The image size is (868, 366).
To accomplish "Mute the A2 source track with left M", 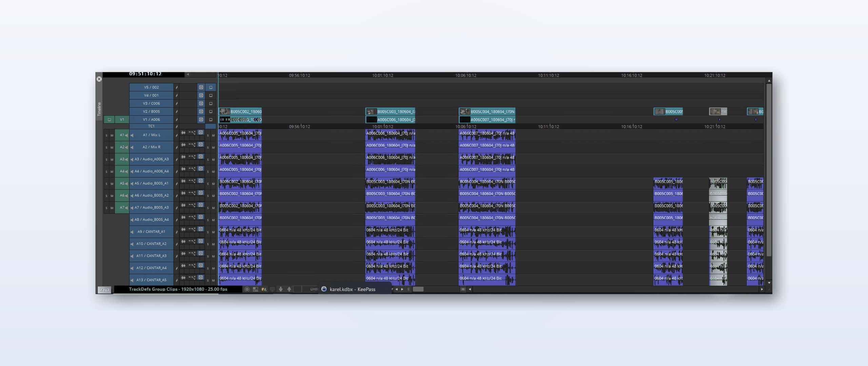I will click(x=112, y=147).
